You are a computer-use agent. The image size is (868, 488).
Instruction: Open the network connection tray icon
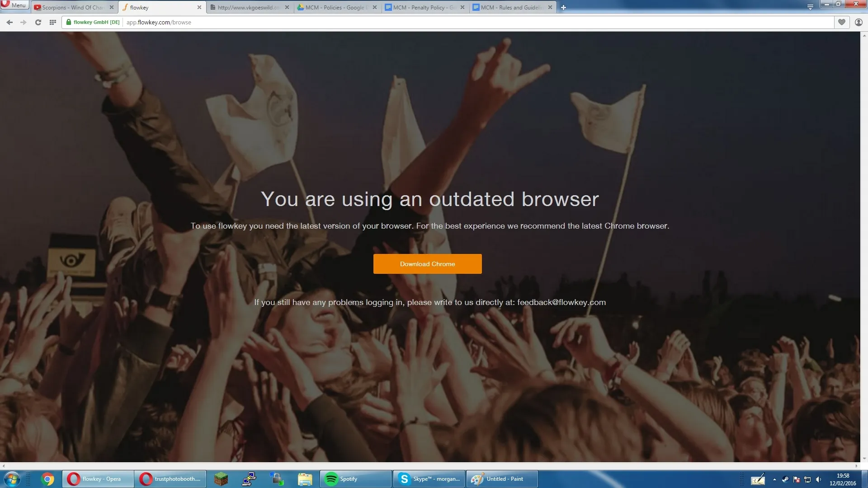point(807,479)
